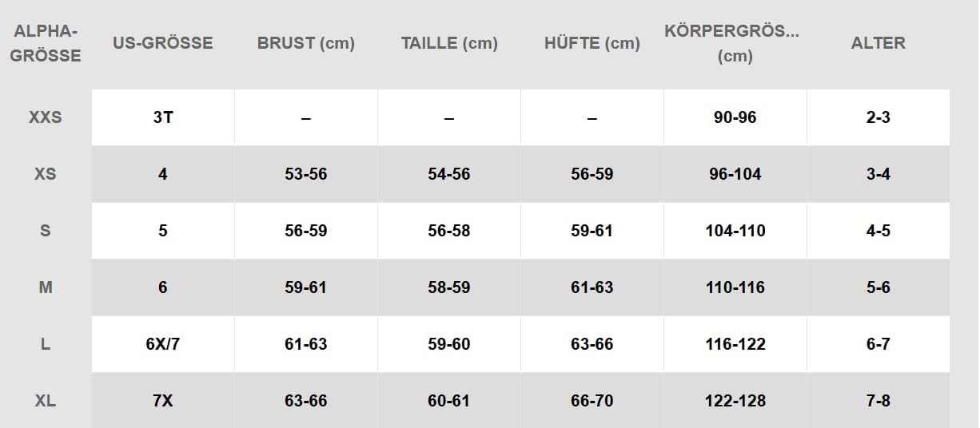Select the XL row label
The width and height of the screenshot is (980, 428).
coord(46,401)
